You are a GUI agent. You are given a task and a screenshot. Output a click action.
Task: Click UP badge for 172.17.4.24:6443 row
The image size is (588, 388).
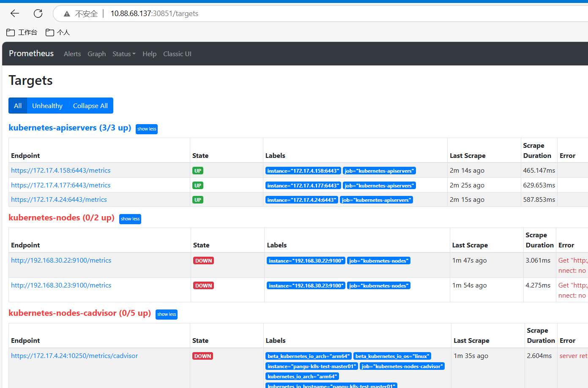(x=198, y=200)
